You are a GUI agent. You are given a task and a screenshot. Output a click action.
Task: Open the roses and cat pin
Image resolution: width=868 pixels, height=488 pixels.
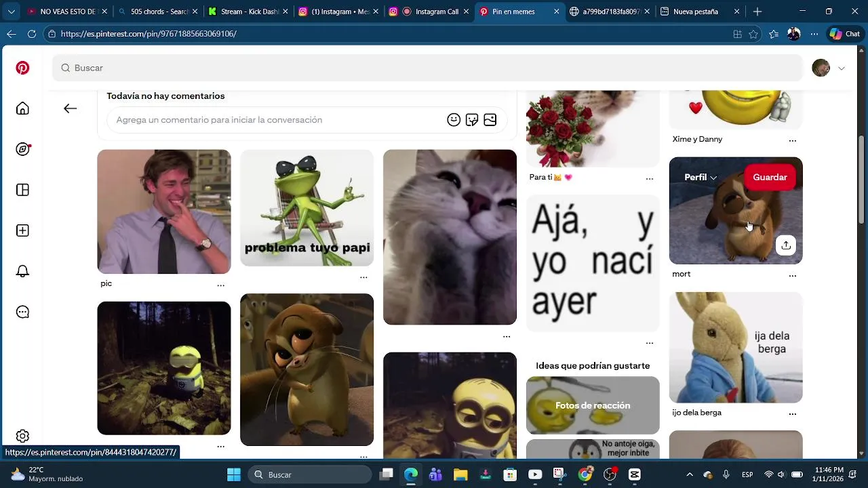point(593,128)
